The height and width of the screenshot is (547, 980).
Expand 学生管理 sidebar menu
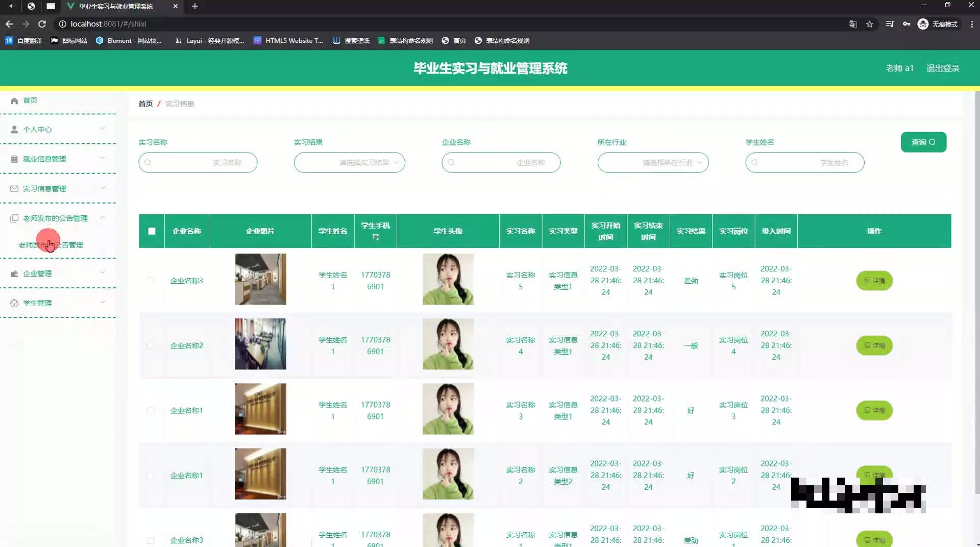[x=58, y=303]
